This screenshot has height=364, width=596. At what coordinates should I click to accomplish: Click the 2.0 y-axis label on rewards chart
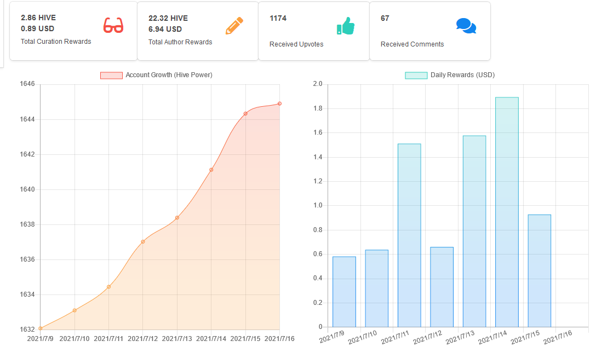pos(317,84)
